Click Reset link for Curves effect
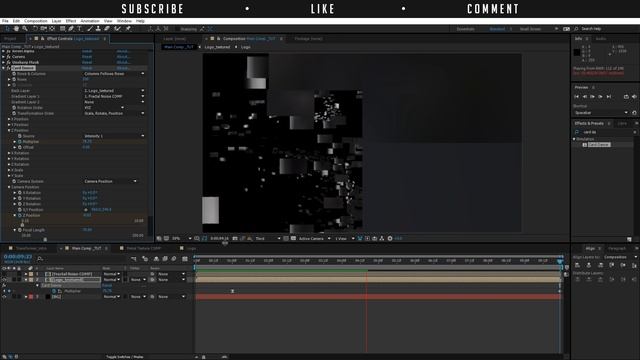The width and height of the screenshot is (640, 360). [x=87, y=57]
